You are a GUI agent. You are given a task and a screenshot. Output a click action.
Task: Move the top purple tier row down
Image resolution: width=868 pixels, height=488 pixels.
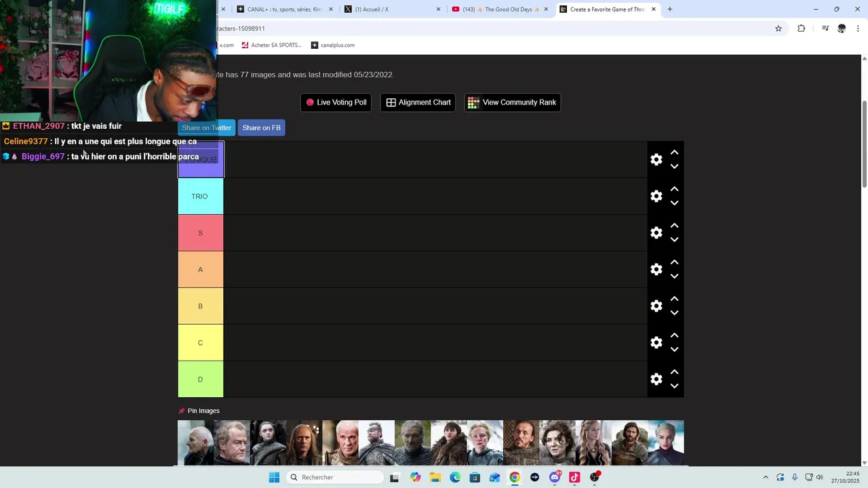tap(674, 167)
